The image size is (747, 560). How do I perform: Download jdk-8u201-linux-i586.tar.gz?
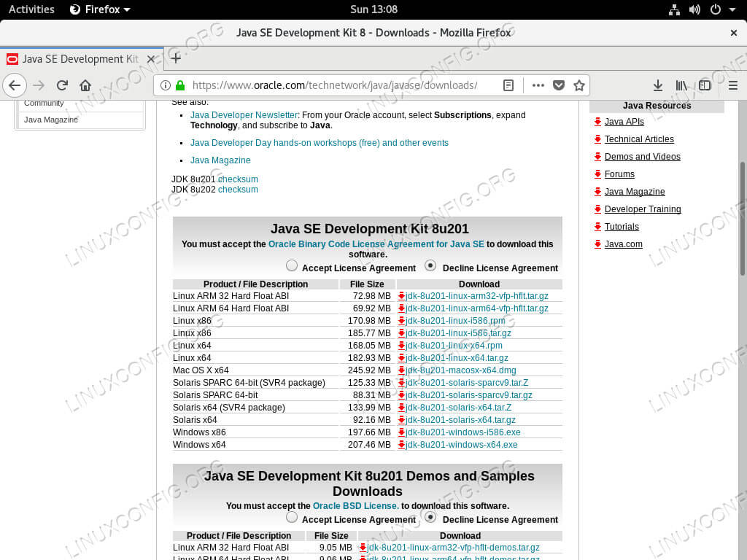tap(458, 333)
